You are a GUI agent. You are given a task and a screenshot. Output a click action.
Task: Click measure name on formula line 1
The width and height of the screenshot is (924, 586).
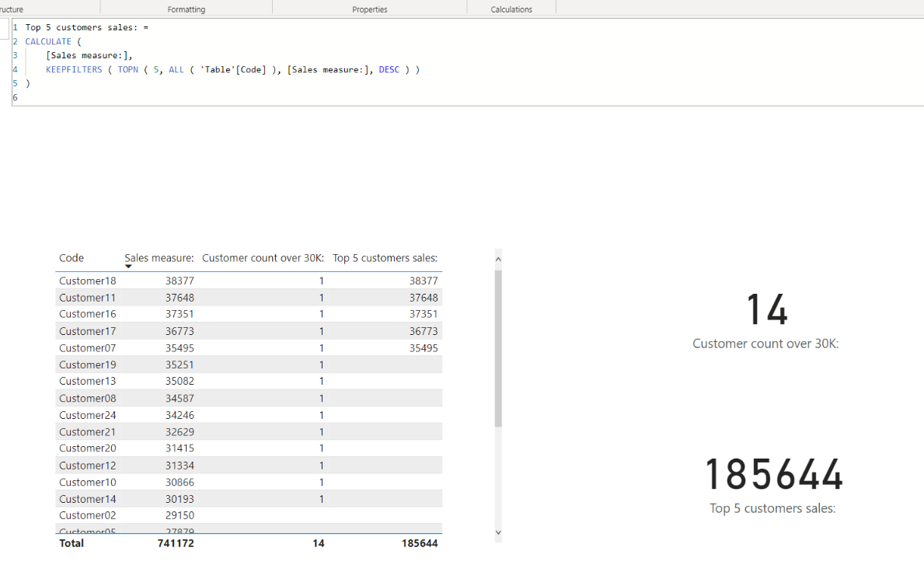click(x=82, y=28)
